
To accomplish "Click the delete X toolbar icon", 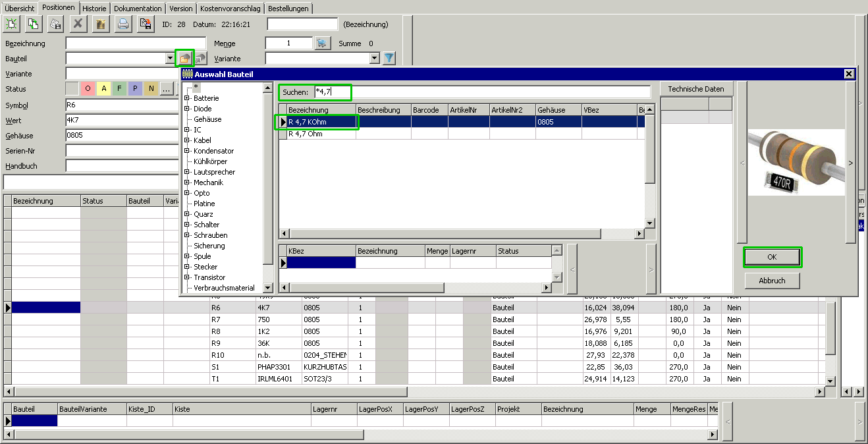I will (x=78, y=24).
